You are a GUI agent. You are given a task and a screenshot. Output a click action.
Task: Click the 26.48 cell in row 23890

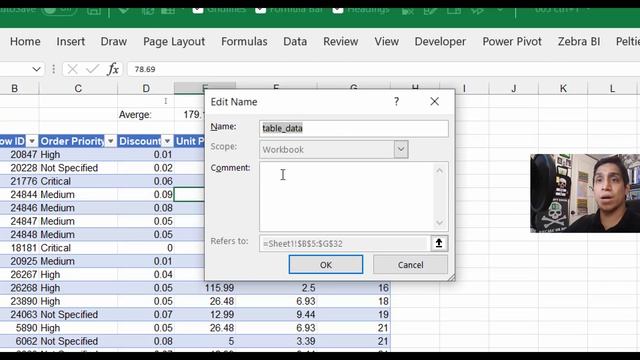click(205, 301)
